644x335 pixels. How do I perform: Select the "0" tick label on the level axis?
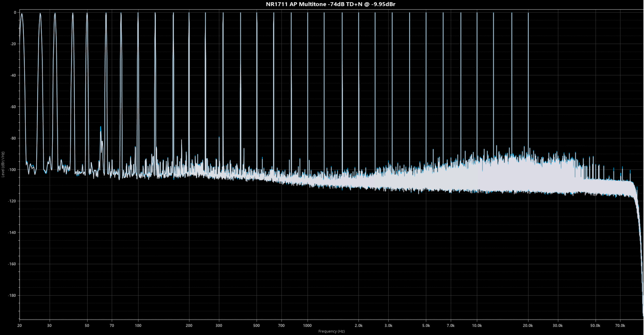[x=15, y=12]
